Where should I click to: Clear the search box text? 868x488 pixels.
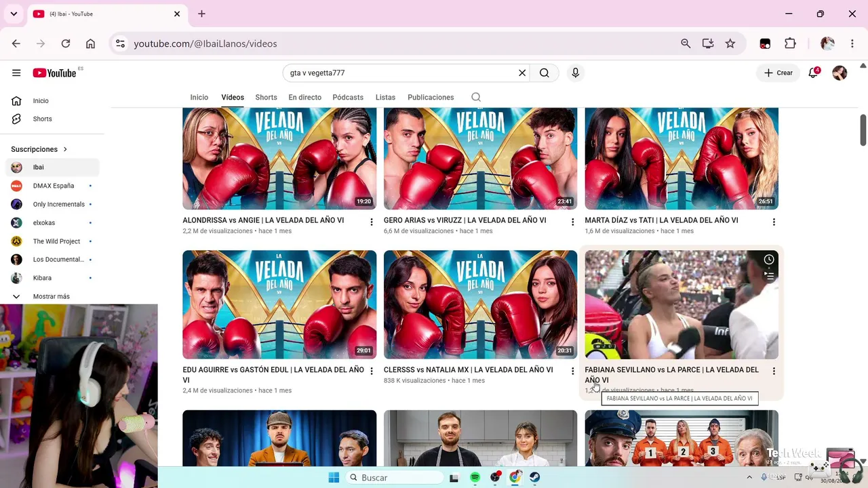(x=522, y=73)
